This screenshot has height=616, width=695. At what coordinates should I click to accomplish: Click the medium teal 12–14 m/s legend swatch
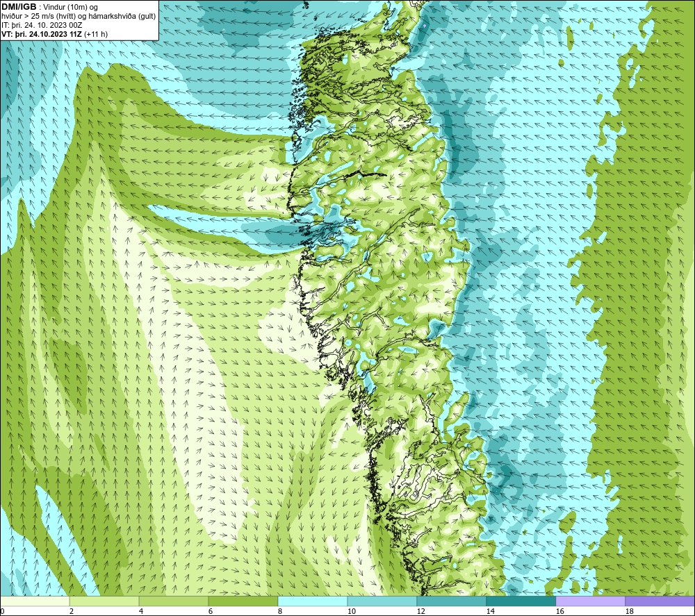point(451,601)
